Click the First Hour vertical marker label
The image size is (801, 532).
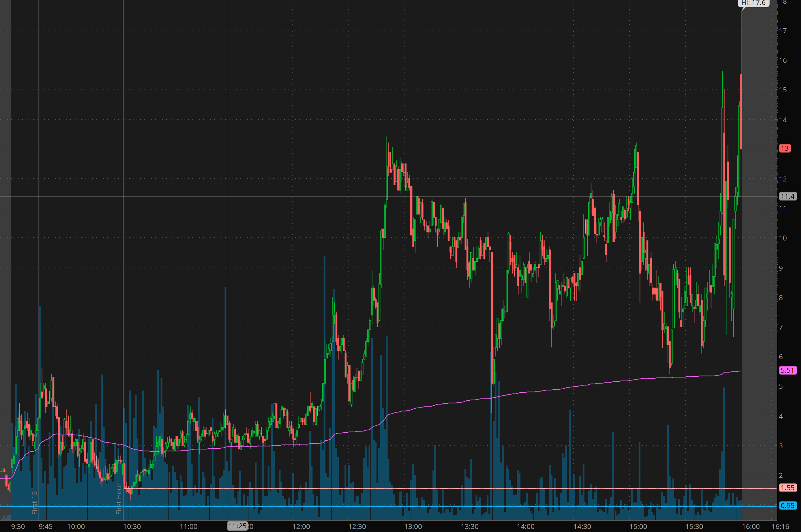point(118,499)
